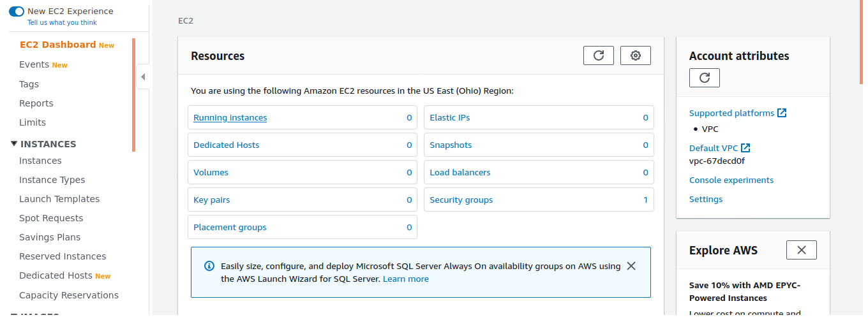This screenshot has width=868, height=329.
Task: Click the EC2 breadcrumb
Action: 186,20
